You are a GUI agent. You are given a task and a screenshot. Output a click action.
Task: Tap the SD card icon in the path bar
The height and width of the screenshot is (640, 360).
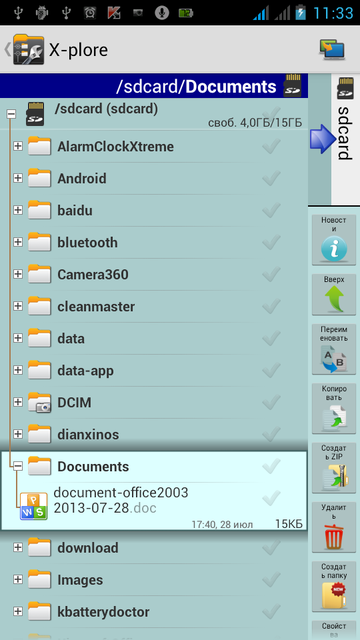pos(293,86)
